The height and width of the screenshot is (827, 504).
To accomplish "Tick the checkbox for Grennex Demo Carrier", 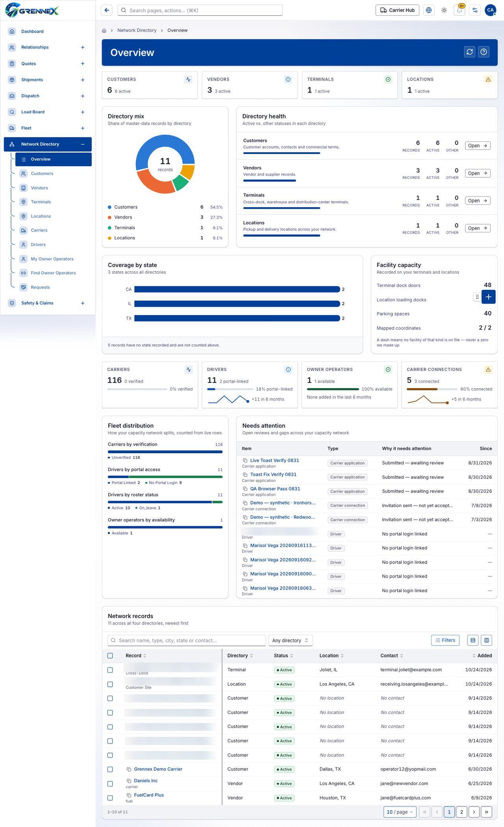I will pos(110,769).
